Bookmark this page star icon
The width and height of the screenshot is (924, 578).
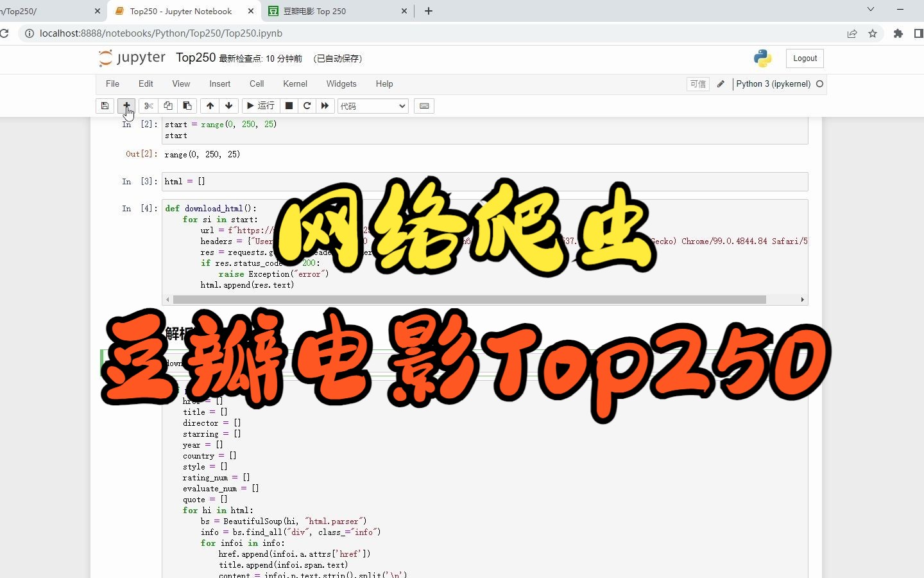click(873, 33)
